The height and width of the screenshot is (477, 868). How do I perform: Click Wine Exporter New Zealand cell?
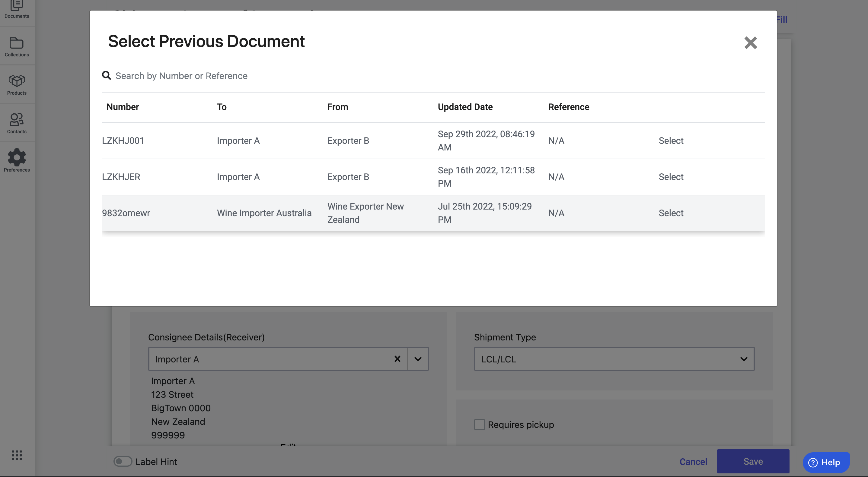tap(365, 213)
